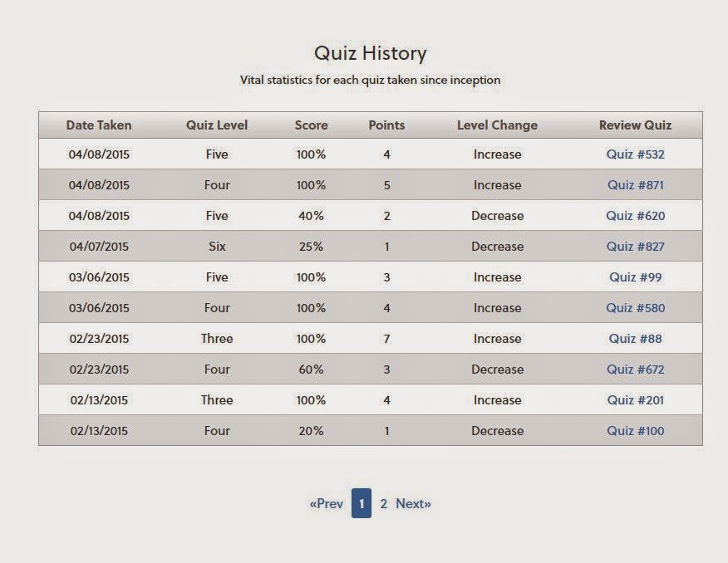Open the Quiz #672 link

point(635,370)
